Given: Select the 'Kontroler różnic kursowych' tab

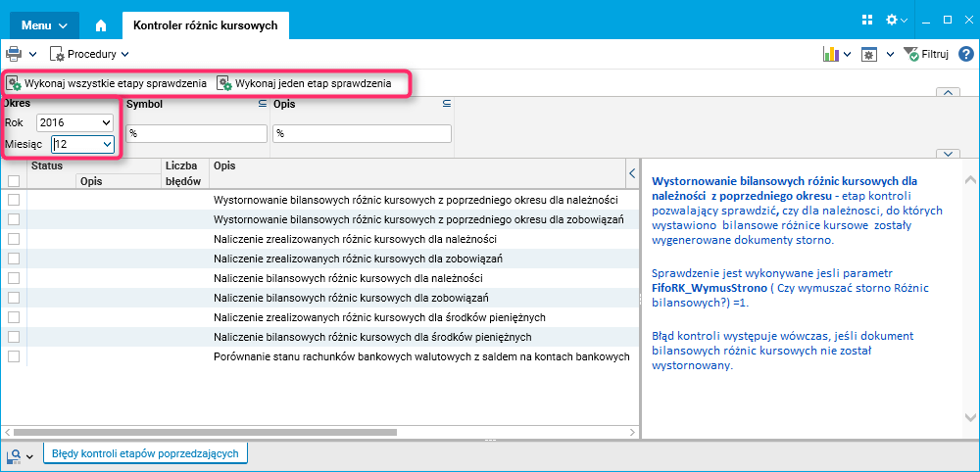Looking at the screenshot, I should click(206, 24).
